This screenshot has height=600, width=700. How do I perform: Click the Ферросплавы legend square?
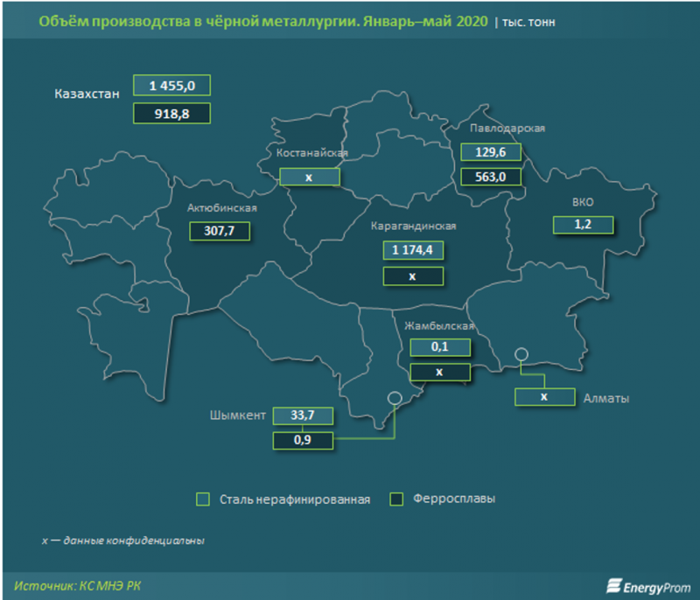click(x=395, y=499)
